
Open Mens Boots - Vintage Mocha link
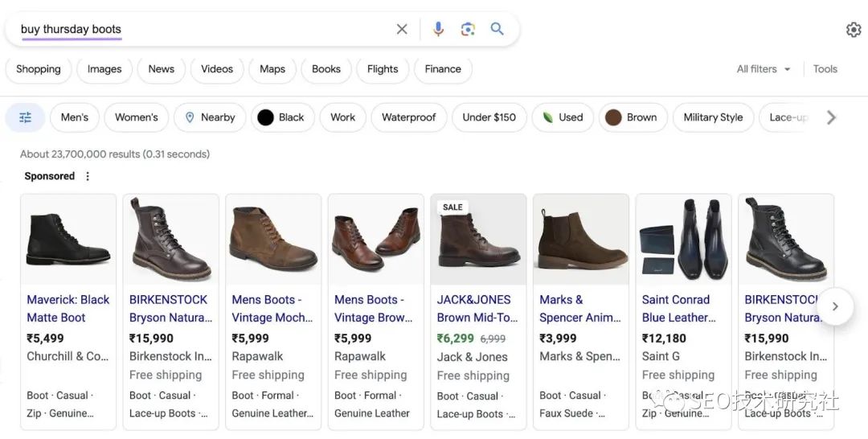(x=272, y=309)
